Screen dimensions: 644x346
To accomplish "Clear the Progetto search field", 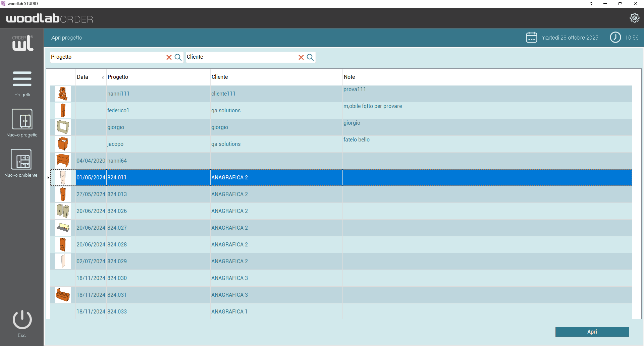I will (x=169, y=57).
